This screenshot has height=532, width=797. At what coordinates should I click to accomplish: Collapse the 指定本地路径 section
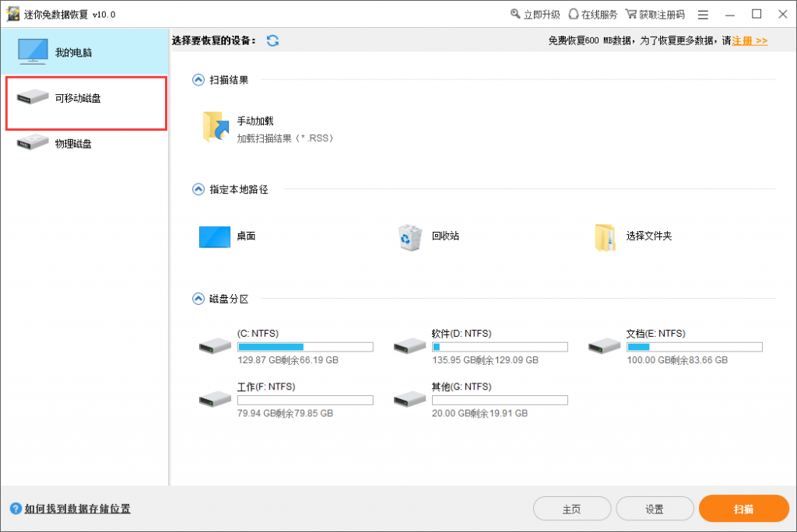coord(198,190)
